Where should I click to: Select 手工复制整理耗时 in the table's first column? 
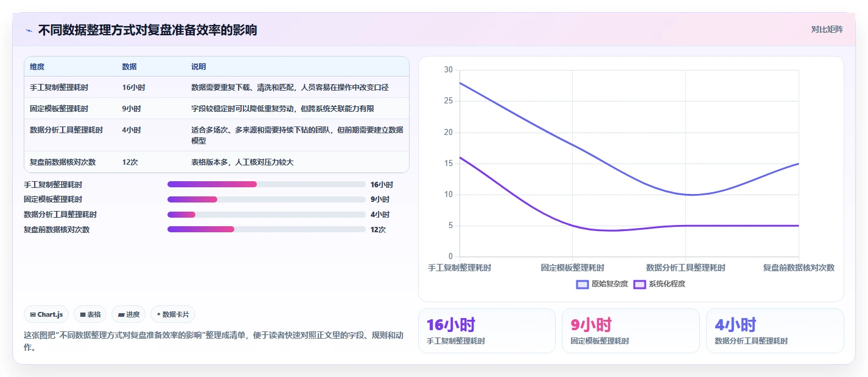[x=59, y=88]
